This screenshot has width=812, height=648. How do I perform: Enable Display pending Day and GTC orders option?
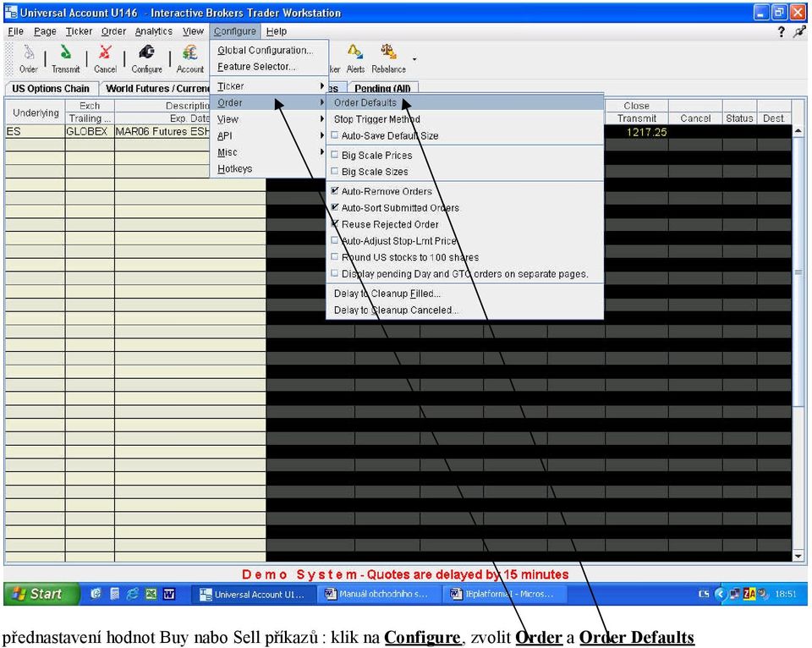tap(335, 273)
